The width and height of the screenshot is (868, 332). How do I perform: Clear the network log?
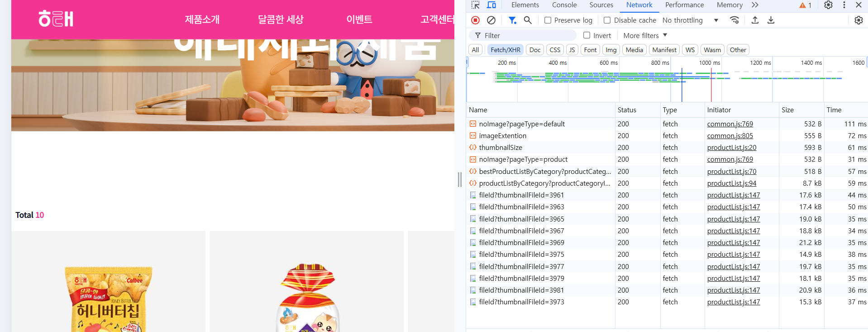tap(491, 20)
